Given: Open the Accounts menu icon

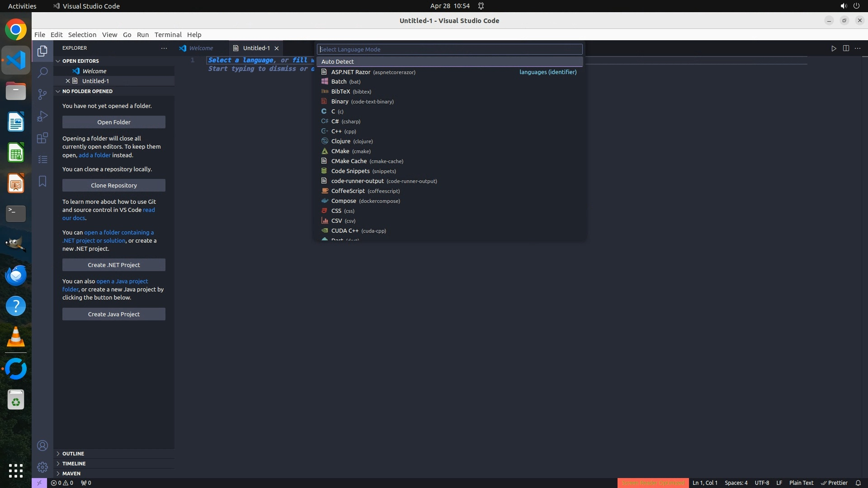Looking at the screenshot, I should pyautogui.click(x=42, y=446).
